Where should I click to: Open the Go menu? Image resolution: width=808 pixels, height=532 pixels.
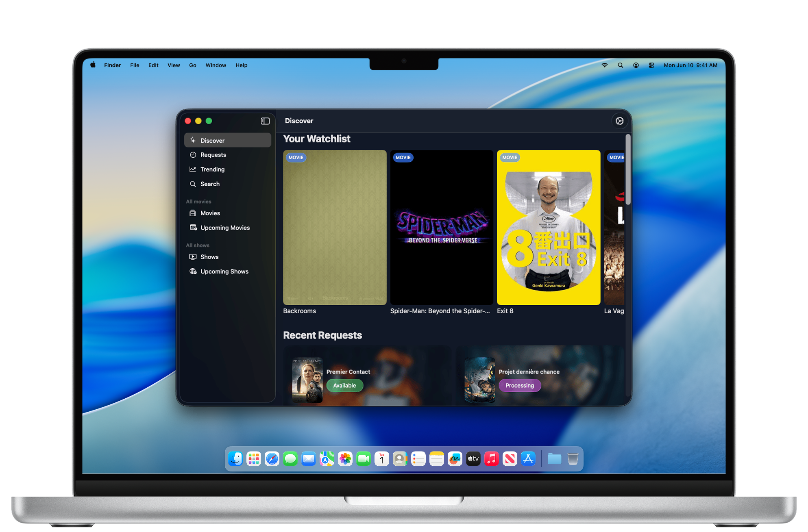point(192,65)
